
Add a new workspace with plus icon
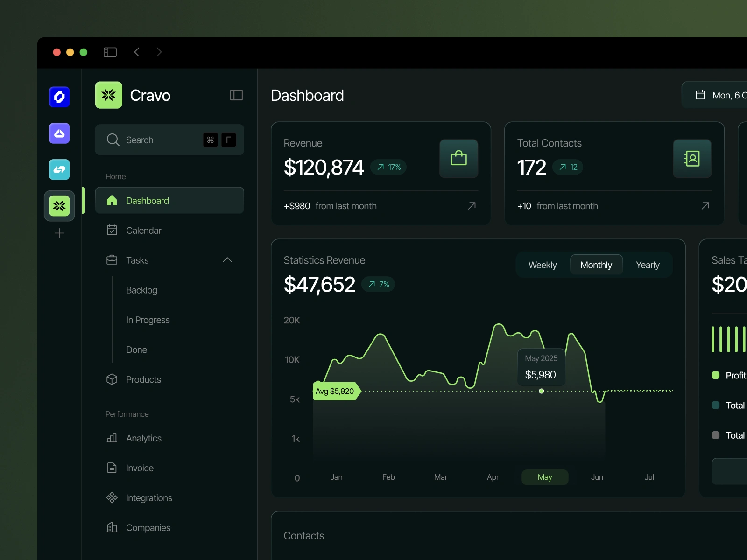[59, 233]
